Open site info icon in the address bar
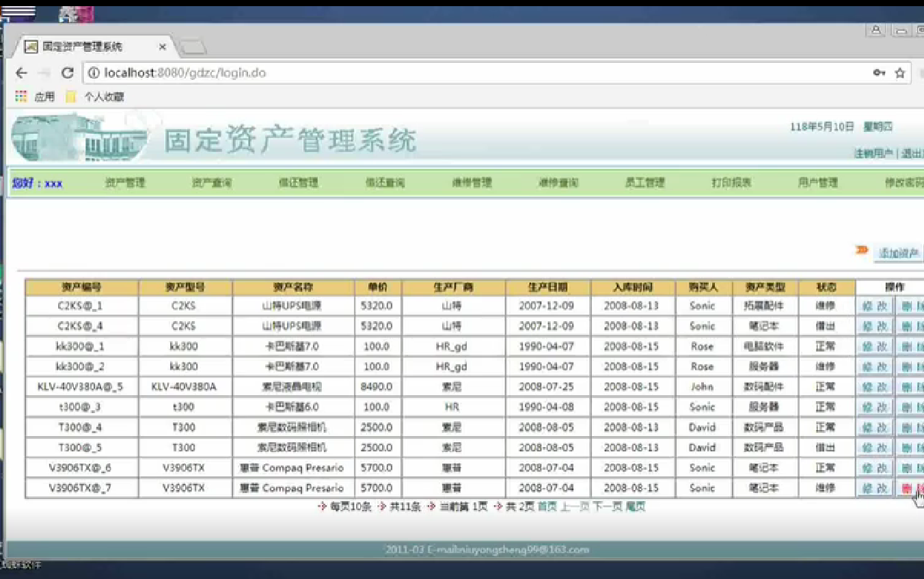924x579 pixels. [x=94, y=71]
